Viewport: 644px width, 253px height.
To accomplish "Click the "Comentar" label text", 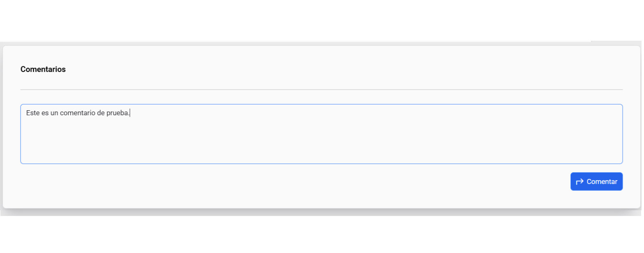I will click(602, 181).
